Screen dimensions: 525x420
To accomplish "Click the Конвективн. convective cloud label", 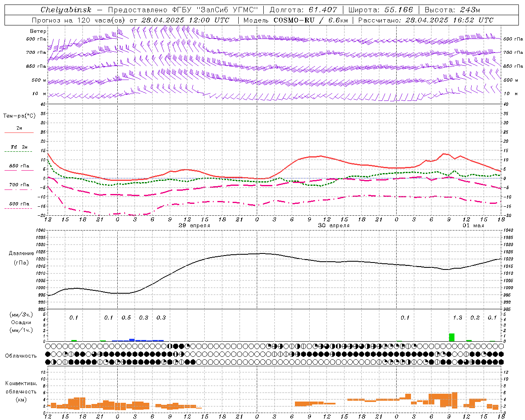I will (21, 383).
